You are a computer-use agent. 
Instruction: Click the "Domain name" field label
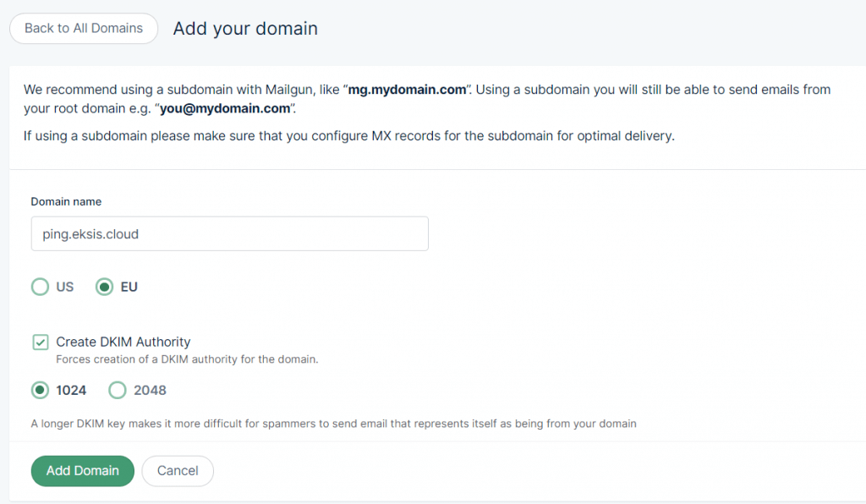(x=66, y=201)
